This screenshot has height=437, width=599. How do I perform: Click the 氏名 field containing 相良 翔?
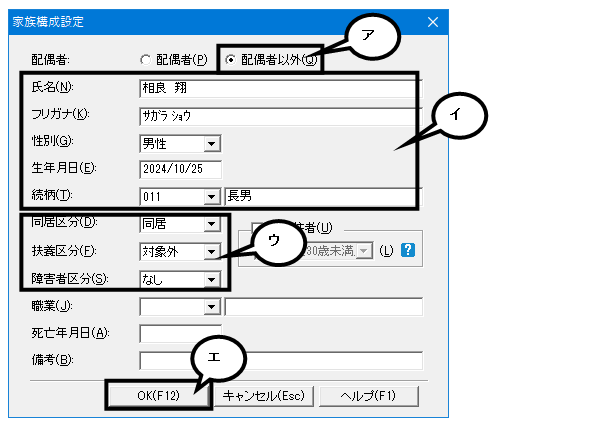pyautogui.click(x=281, y=88)
